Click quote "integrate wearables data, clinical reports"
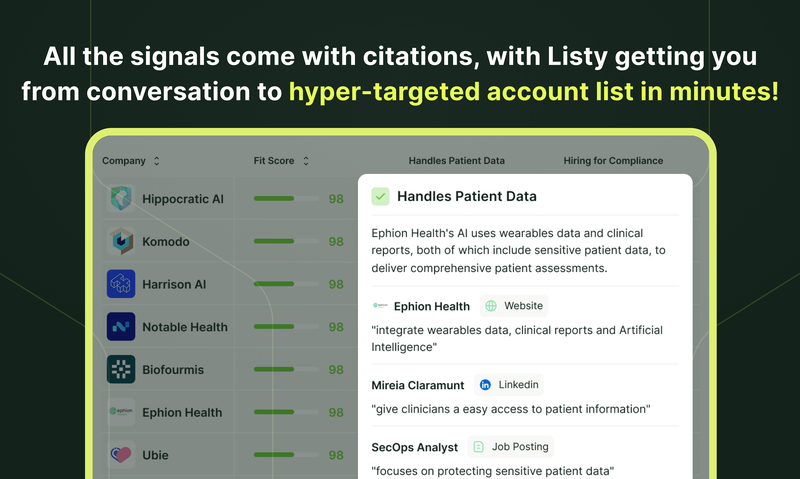Screen dimensions: 800x479 [x=517, y=338]
